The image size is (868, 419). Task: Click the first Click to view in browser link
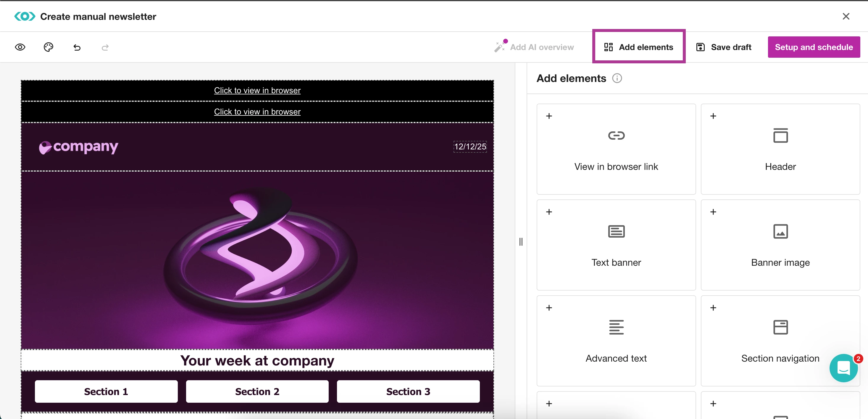(x=257, y=90)
